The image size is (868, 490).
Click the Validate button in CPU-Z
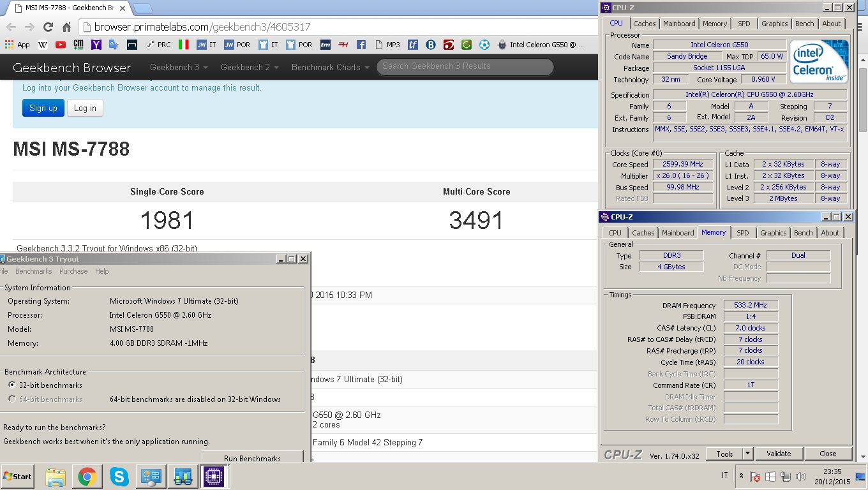[779, 454]
